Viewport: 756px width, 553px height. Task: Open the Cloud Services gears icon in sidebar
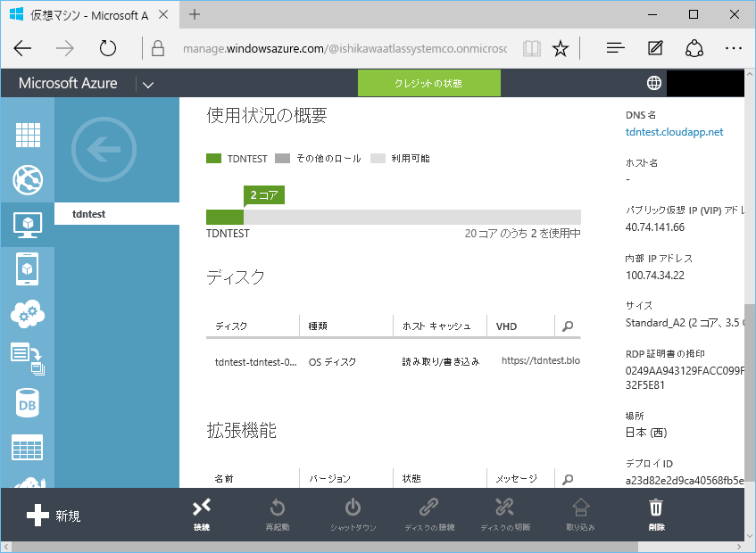(x=28, y=314)
